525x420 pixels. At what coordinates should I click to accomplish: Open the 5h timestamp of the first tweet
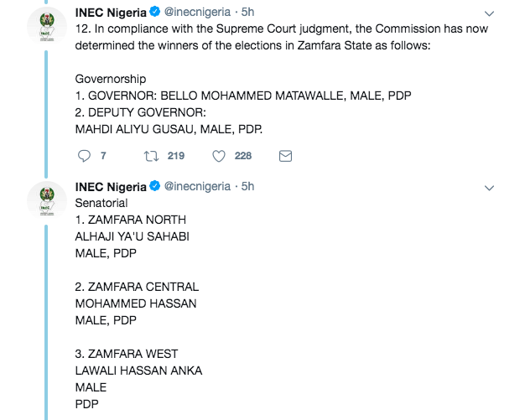247,12
